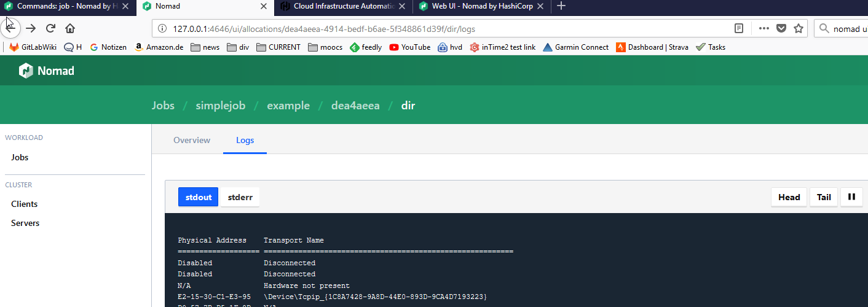Open simplejob breadcrumb link
Viewport: 868px width, 307px height.
[x=220, y=106]
